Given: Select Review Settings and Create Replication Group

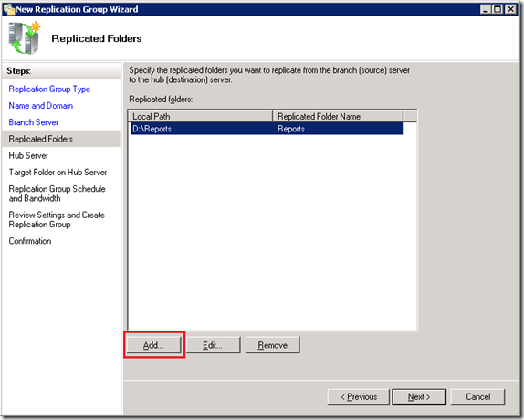Looking at the screenshot, I should (57, 219).
